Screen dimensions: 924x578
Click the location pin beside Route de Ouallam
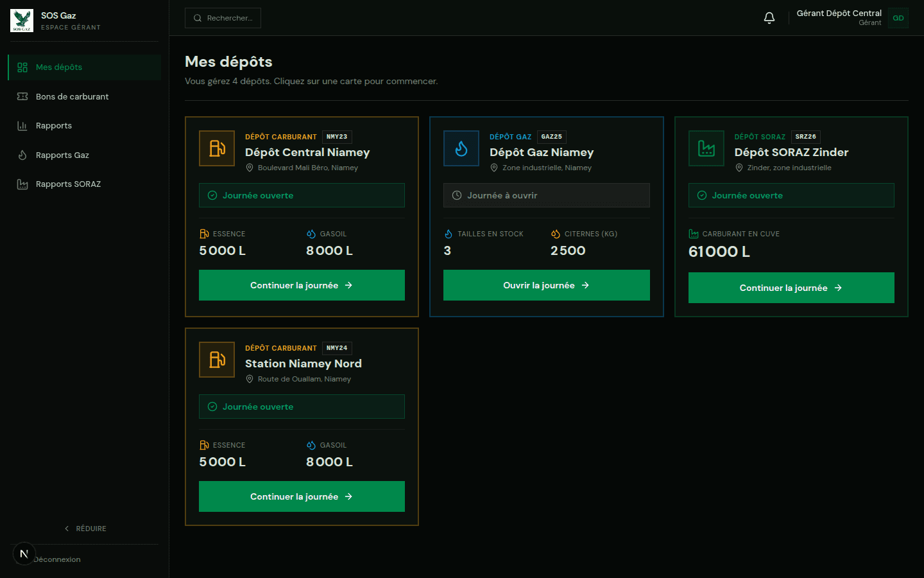coord(250,379)
